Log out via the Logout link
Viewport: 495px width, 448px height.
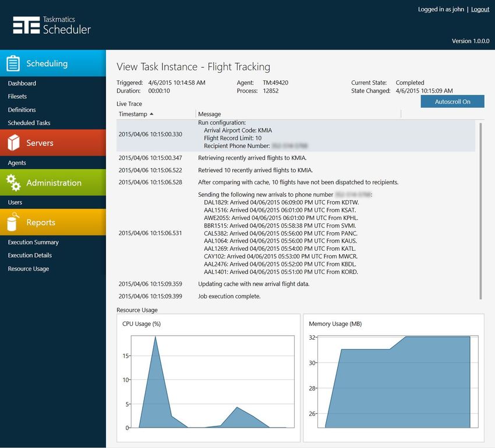point(480,9)
